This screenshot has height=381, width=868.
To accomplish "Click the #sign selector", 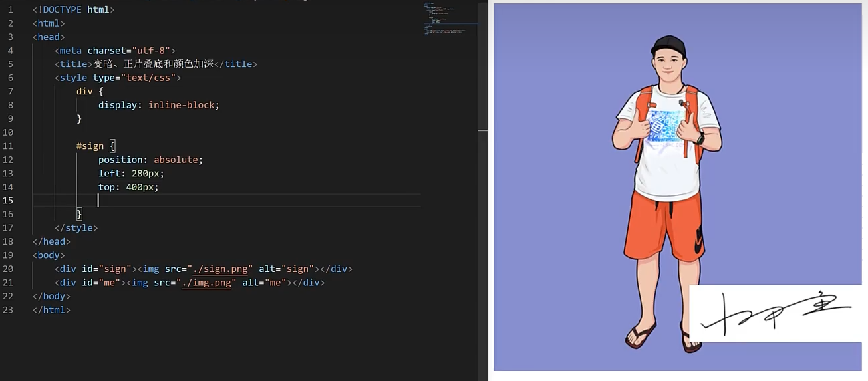I will pos(90,146).
